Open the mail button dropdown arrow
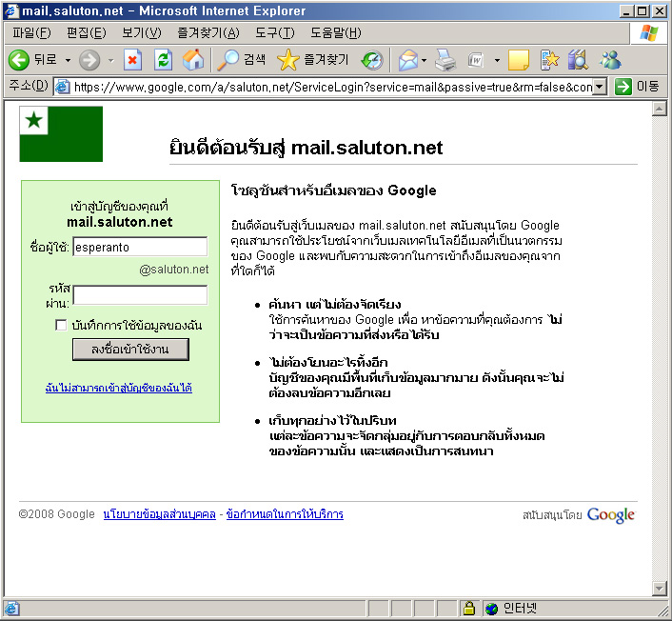 point(424,60)
